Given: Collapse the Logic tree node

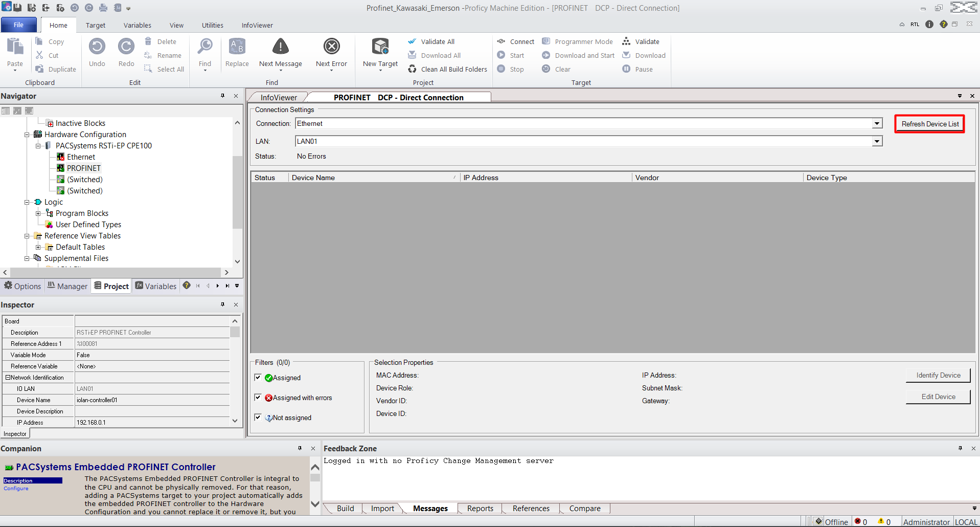Looking at the screenshot, I should [x=27, y=202].
